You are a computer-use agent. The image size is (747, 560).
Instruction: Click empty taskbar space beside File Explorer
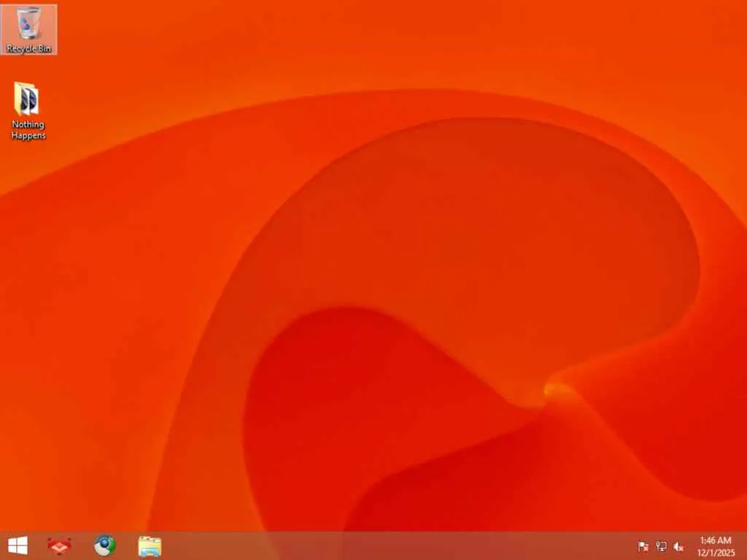(381, 545)
